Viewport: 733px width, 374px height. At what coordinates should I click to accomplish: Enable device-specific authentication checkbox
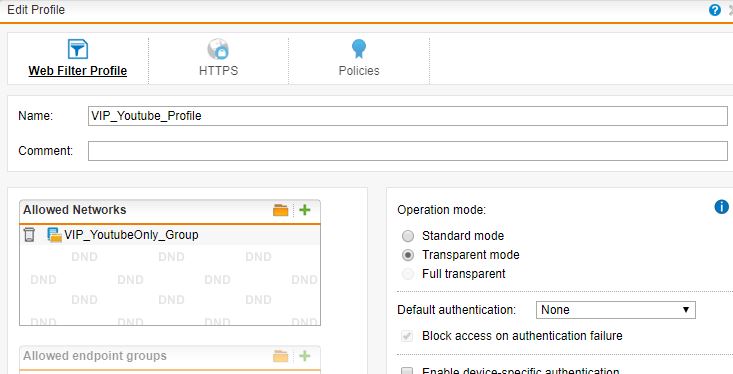point(407,371)
